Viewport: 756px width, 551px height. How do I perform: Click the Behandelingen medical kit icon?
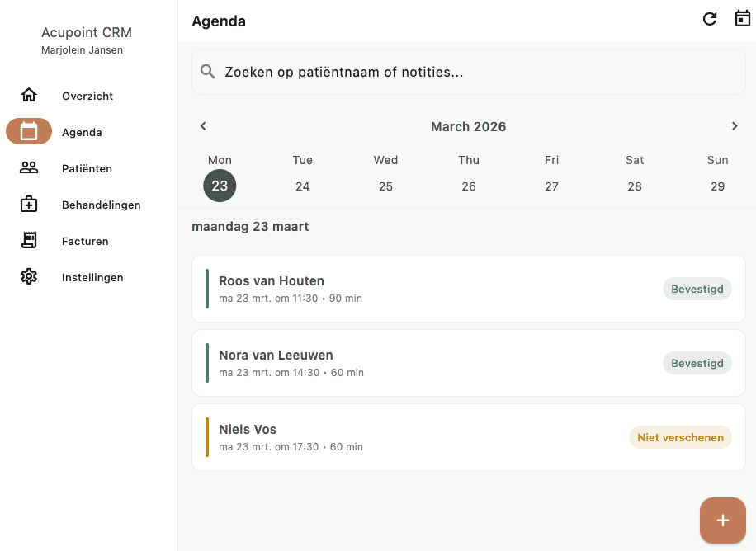click(29, 204)
